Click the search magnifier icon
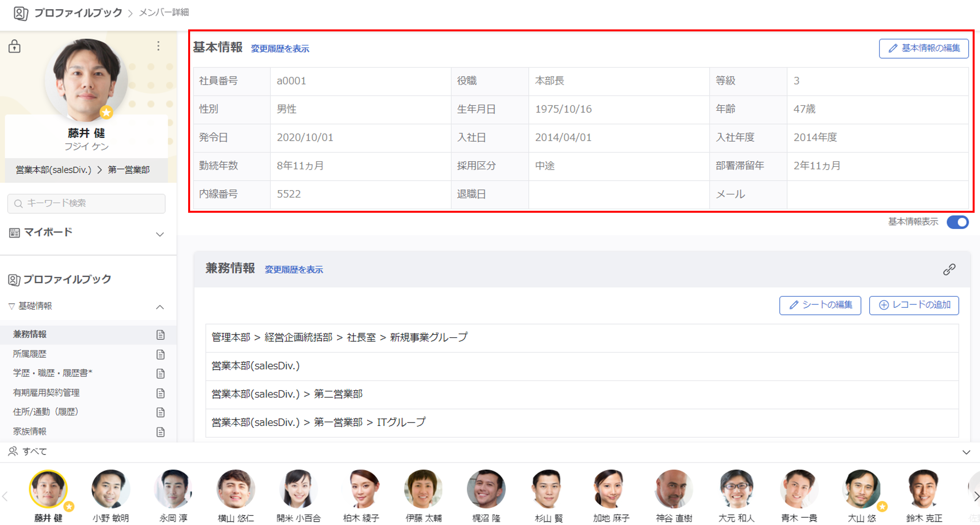The height and width of the screenshot is (525, 980). (19, 203)
